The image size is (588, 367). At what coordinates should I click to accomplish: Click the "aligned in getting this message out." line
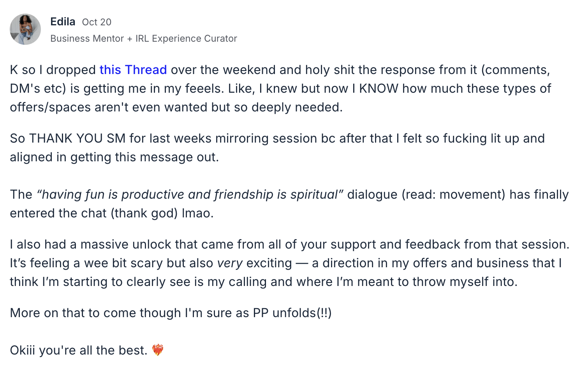click(x=114, y=157)
